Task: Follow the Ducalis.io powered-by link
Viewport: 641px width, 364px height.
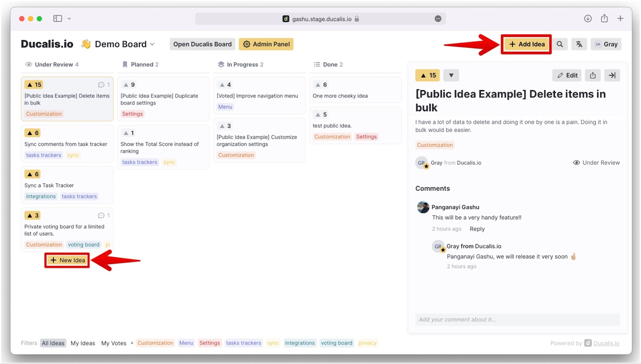Action: pos(607,343)
